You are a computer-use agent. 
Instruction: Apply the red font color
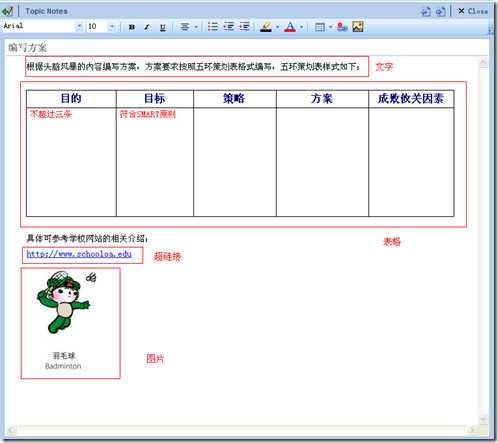pyautogui.click(x=290, y=27)
